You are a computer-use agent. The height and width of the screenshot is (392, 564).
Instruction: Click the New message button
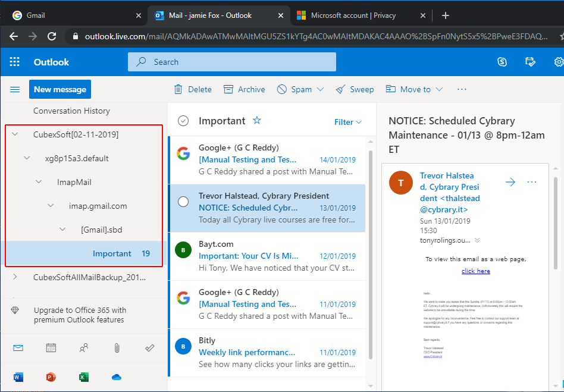(x=60, y=89)
